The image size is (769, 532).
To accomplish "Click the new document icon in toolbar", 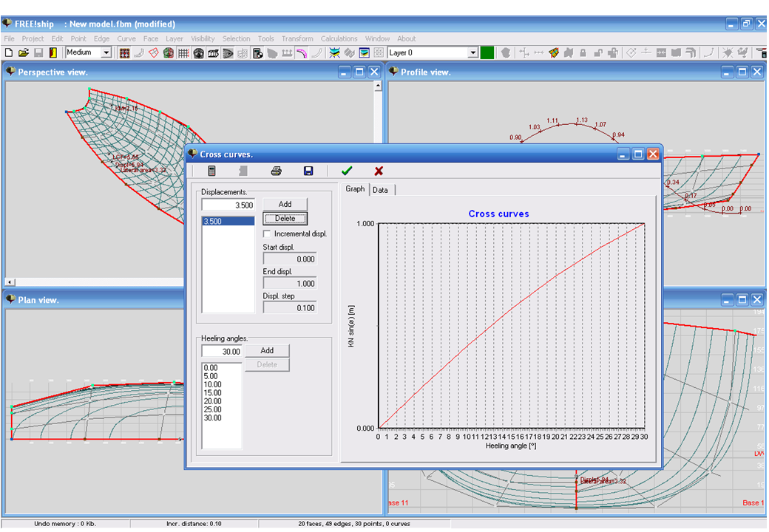I will coord(9,53).
